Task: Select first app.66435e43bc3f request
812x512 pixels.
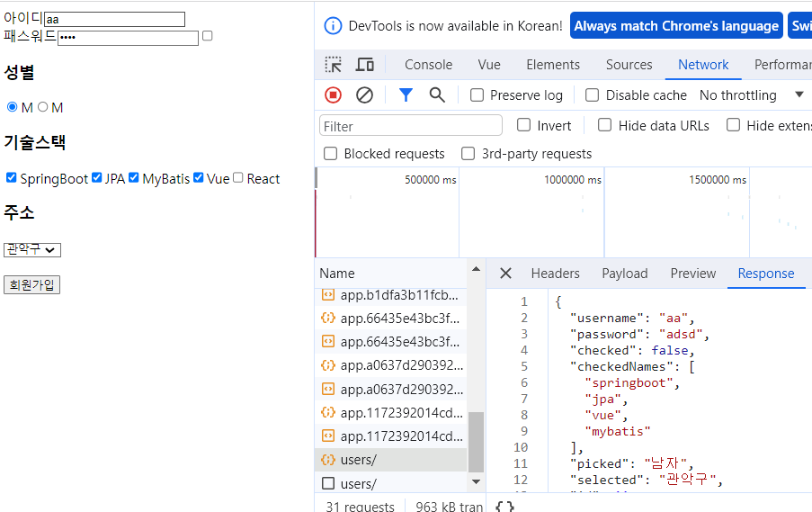Action: (x=390, y=319)
